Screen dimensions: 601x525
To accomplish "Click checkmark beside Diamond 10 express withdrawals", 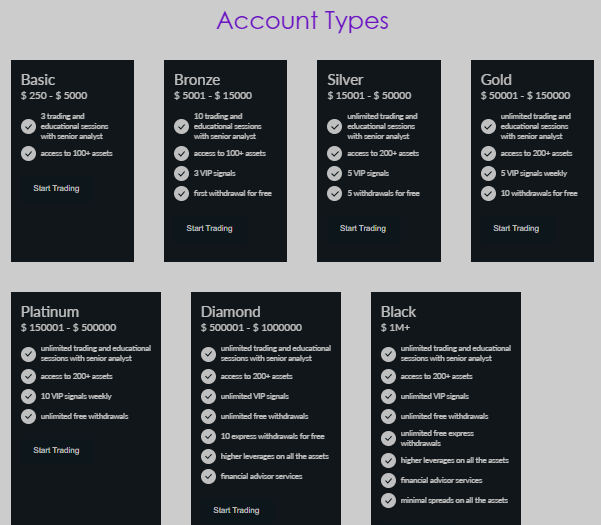I will pyautogui.click(x=208, y=436).
